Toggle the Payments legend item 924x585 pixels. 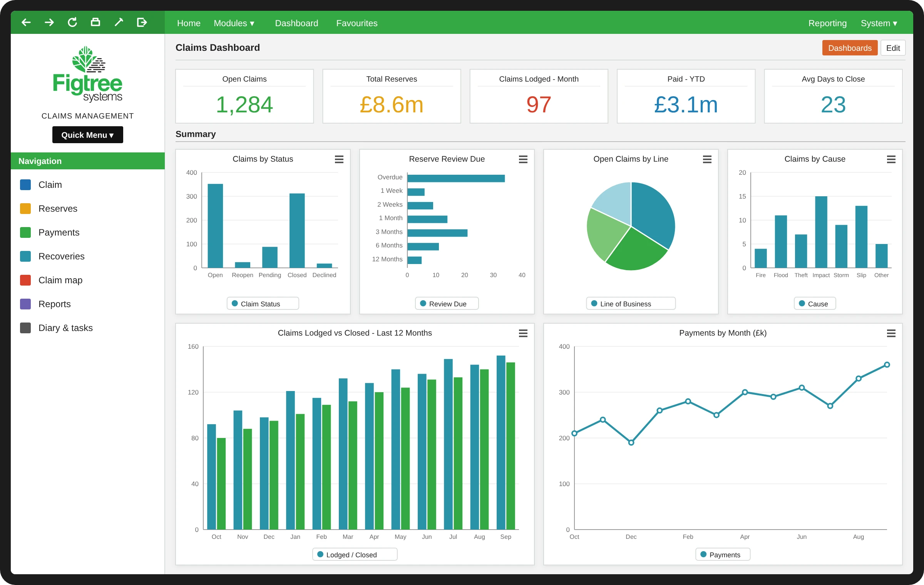pos(723,555)
